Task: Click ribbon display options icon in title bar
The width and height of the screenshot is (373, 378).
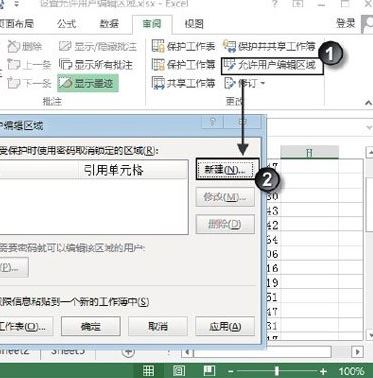Action: tap(298, 4)
